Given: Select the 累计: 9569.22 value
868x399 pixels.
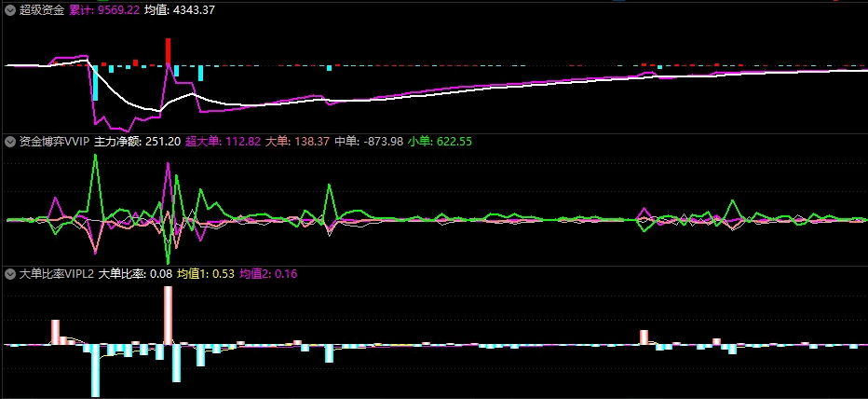Looking at the screenshot, I should tap(104, 10).
